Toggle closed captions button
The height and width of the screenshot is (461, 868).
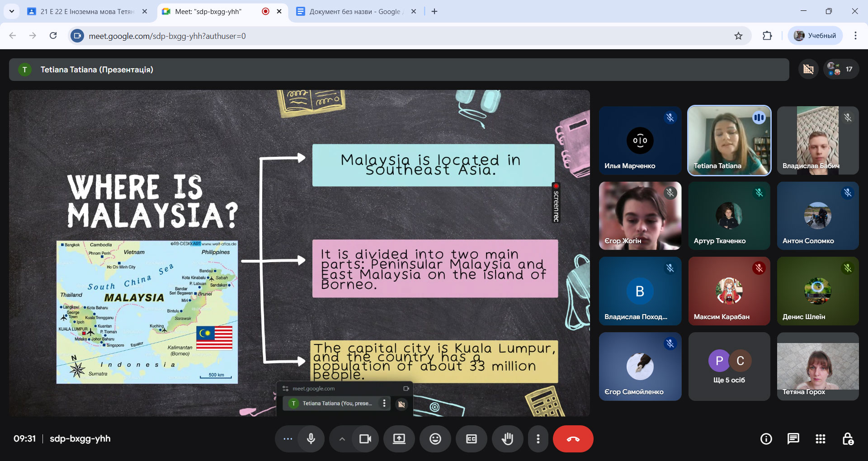tap(471, 439)
